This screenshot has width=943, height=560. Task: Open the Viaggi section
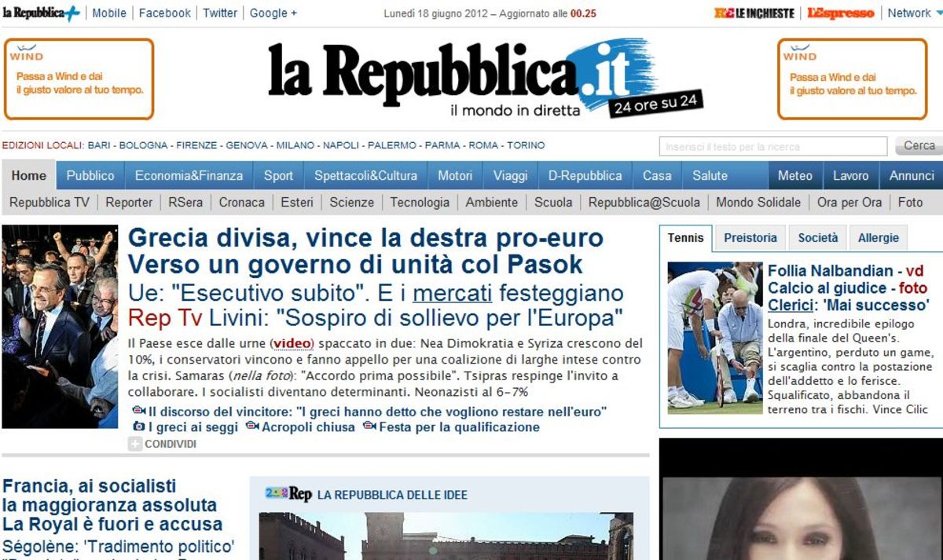click(x=510, y=176)
